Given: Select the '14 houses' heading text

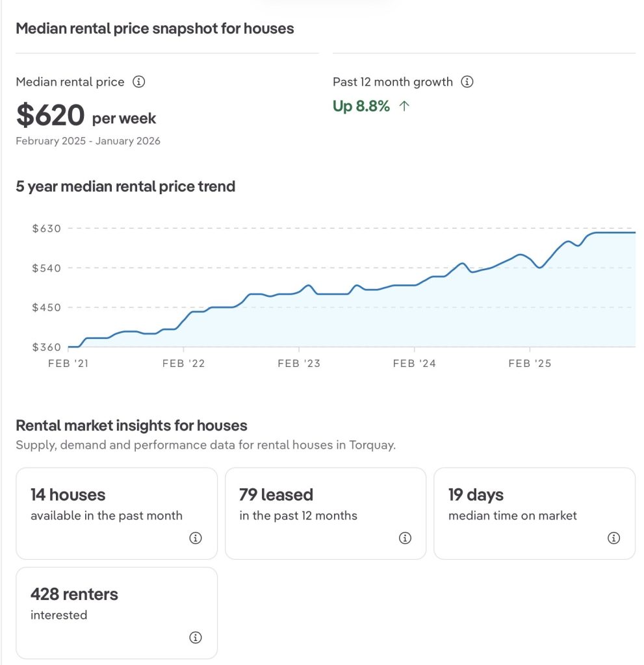Looking at the screenshot, I should [68, 494].
